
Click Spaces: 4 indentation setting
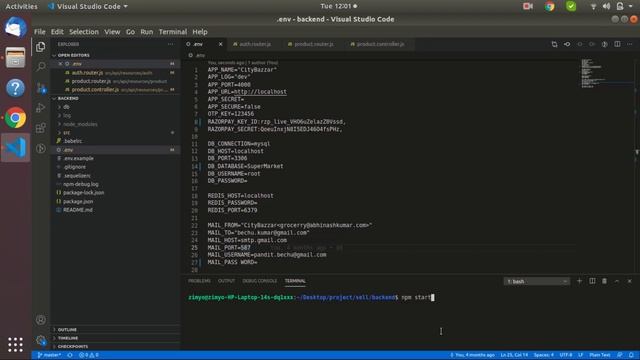click(544, 355)
